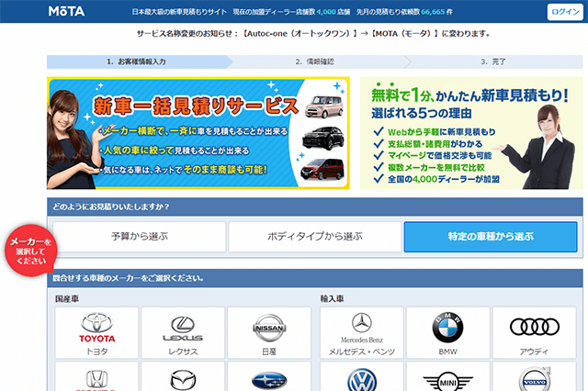Screen dimensions: 588x391
Task: Choose the Mazda logo tile
Action: (183, 376)
